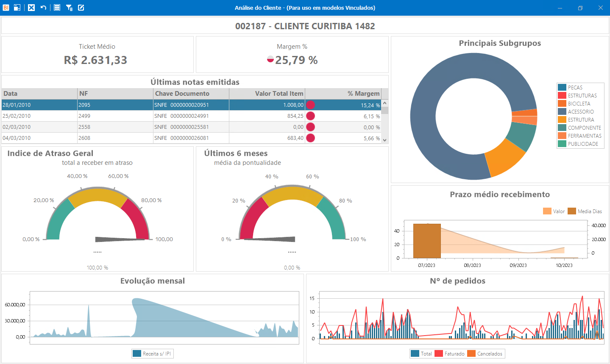Select the row dated 04/03/2010
Screen dimensions: 610x364
tap(192, 138)
